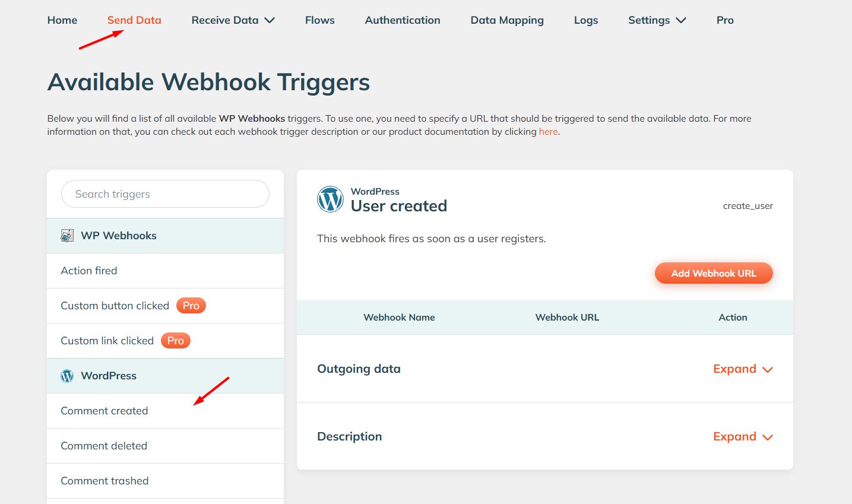Click the Search triggers input field
The width and height of the screenshot is (852, 504).
[165, 194]
